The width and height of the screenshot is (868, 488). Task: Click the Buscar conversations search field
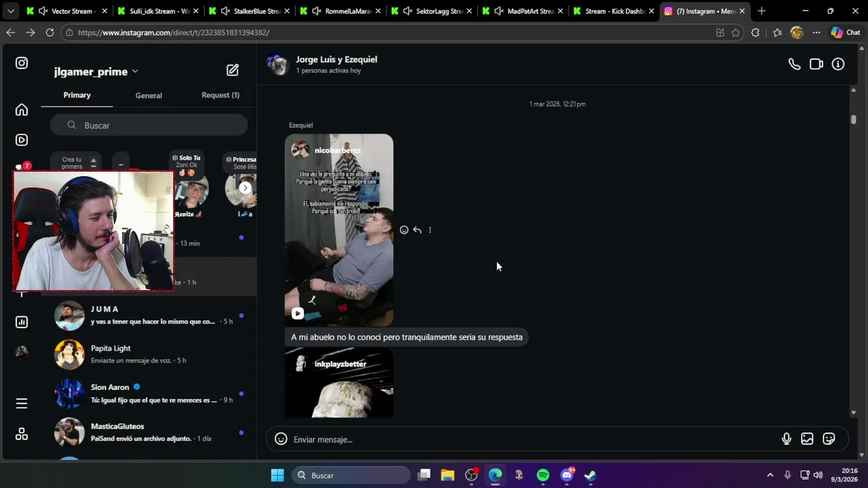149,125
